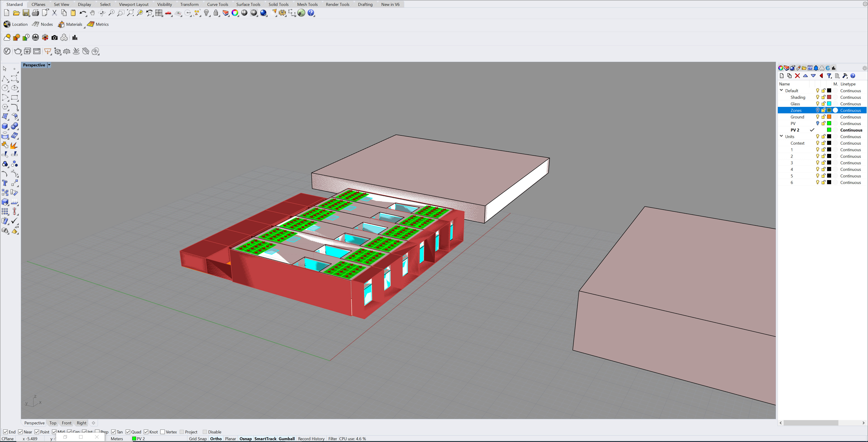868x442 pixels.
Task: Print using the printer icon
Action: (x=35, y=13)
